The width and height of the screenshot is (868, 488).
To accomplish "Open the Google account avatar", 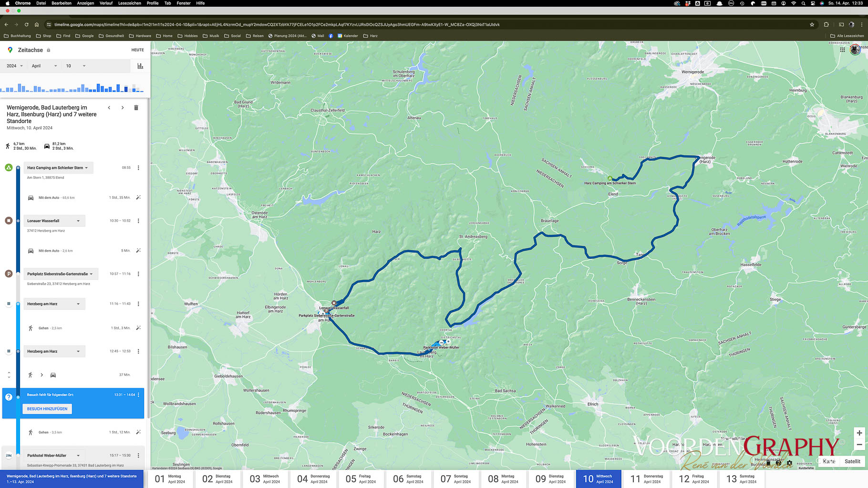I will click(x=855, y=49).
